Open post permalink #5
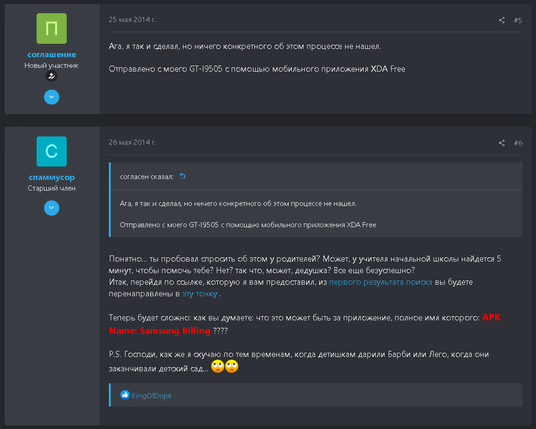Viewport: 536px width, 429px height. (x=518, y=20)
